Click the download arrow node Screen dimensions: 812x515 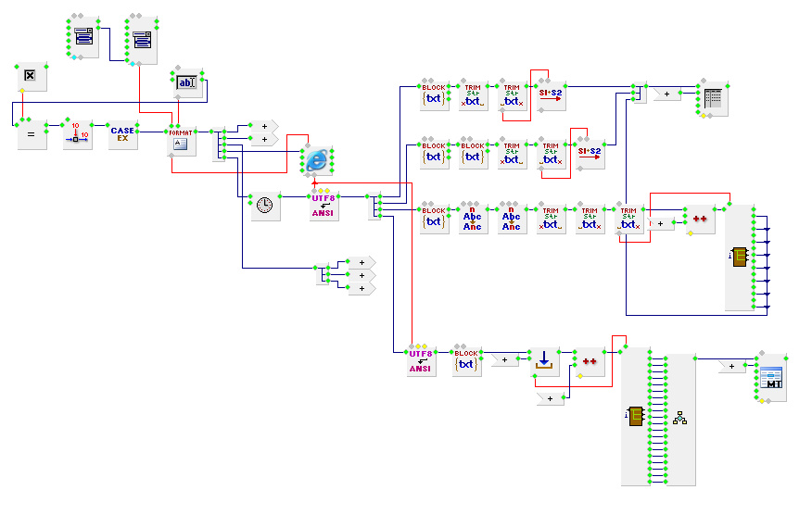544,362
